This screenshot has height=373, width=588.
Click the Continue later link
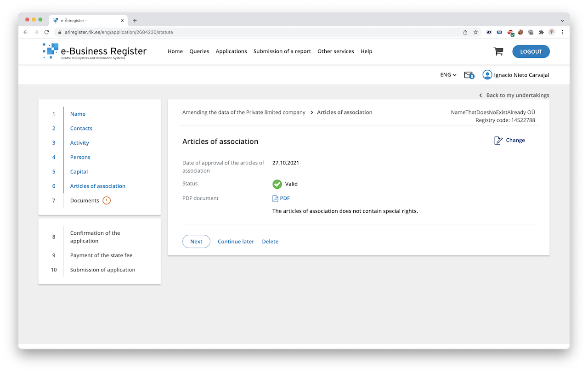[236, 242]
